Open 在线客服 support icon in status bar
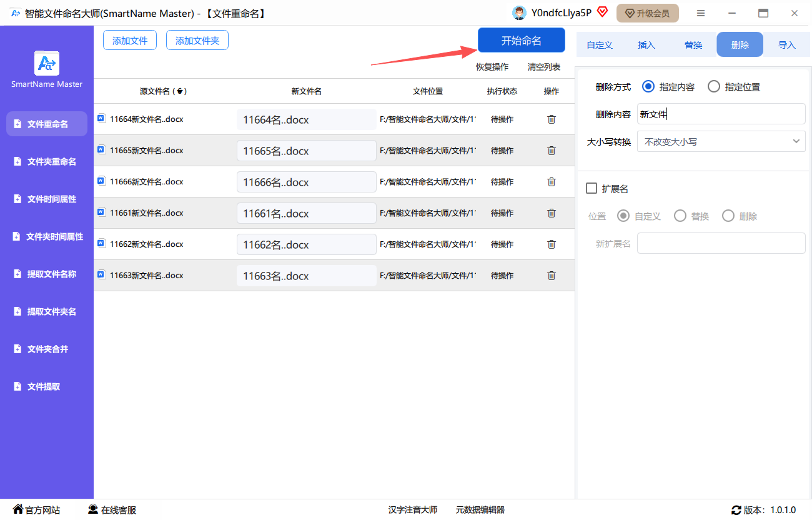 [93, 509]
